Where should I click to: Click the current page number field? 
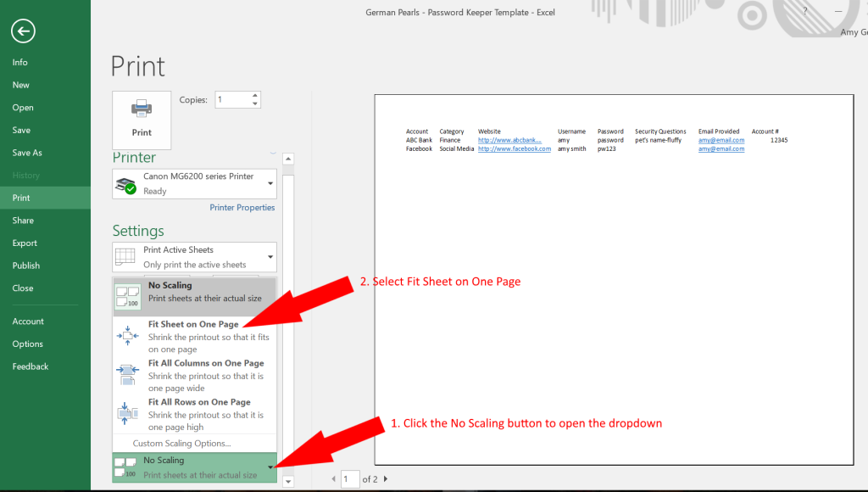pyautogui.click(x=350, y=478)
